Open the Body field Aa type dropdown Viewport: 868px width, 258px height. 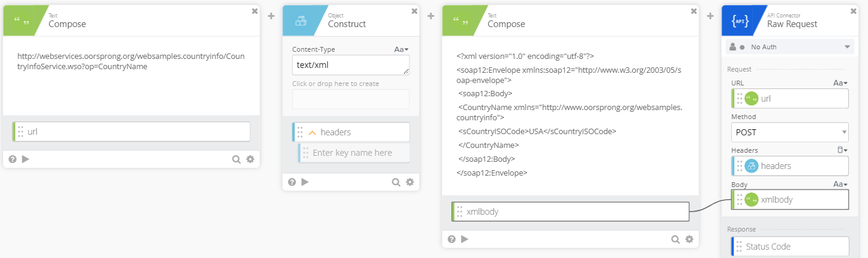840,184
